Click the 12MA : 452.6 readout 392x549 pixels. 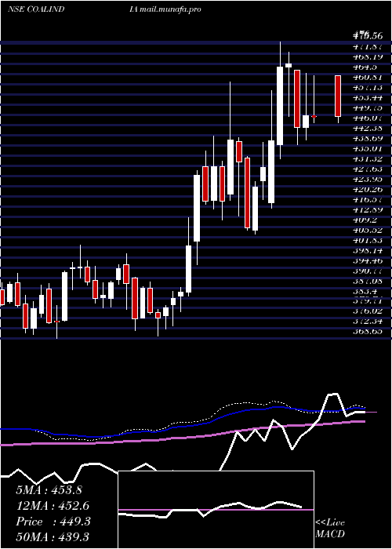coord(53,506)
